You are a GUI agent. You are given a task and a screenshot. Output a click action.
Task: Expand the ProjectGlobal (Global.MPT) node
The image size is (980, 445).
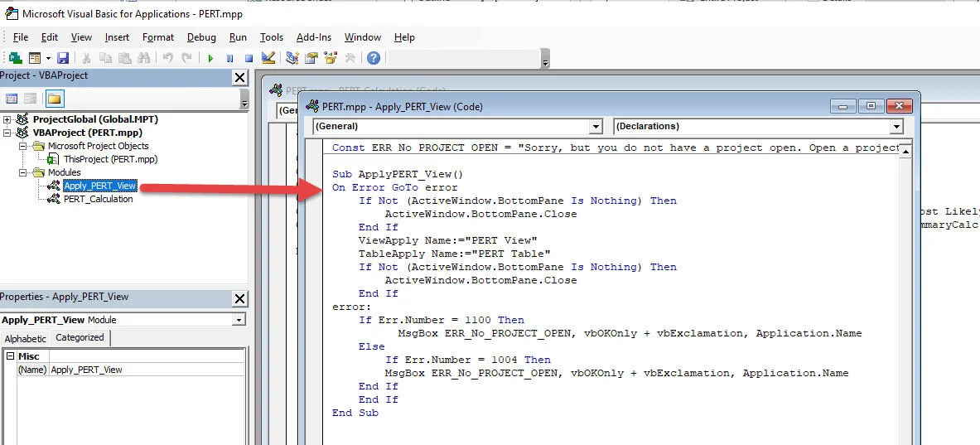[7, 119]
